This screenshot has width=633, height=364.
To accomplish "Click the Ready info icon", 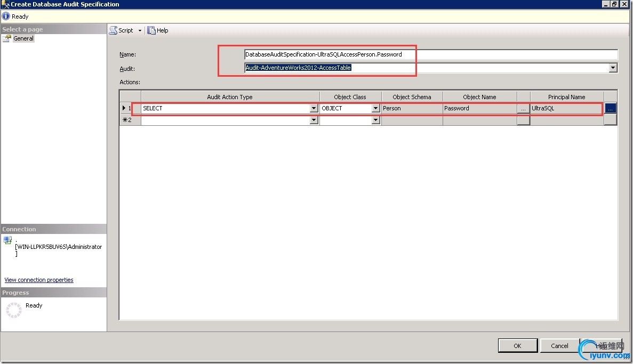I will [x=6, y=17].
